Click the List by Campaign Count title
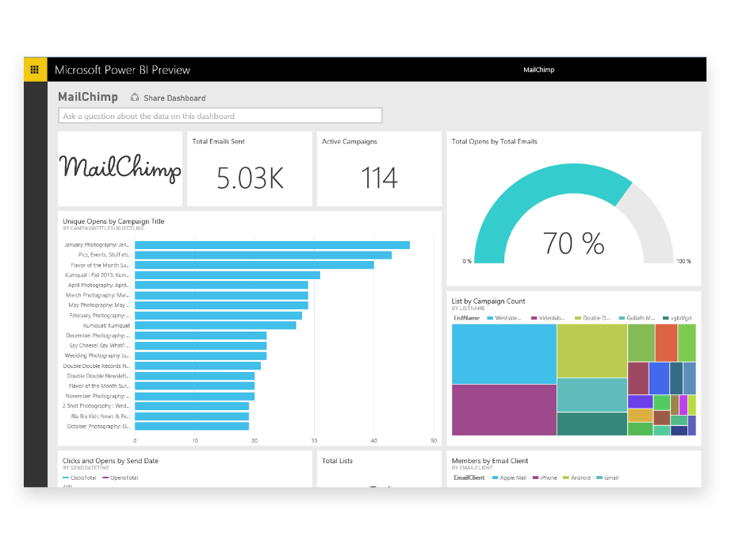Screen dimensions: 731x560 click(x=488, y=301)
